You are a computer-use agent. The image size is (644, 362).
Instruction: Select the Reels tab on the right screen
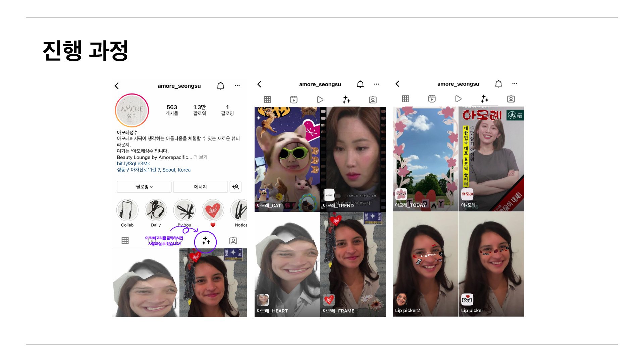(432, 99)
